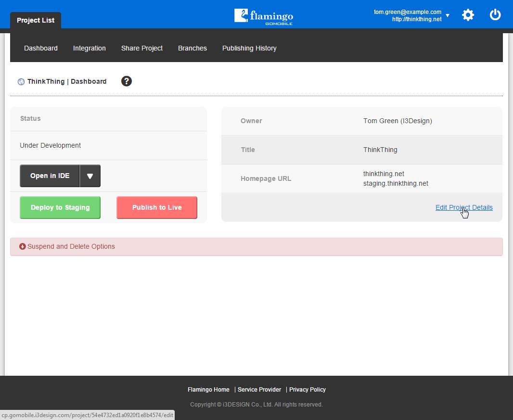The image size is (513, 420).
Task: Click the settings gear icon
Action: (x=468, y=15)
